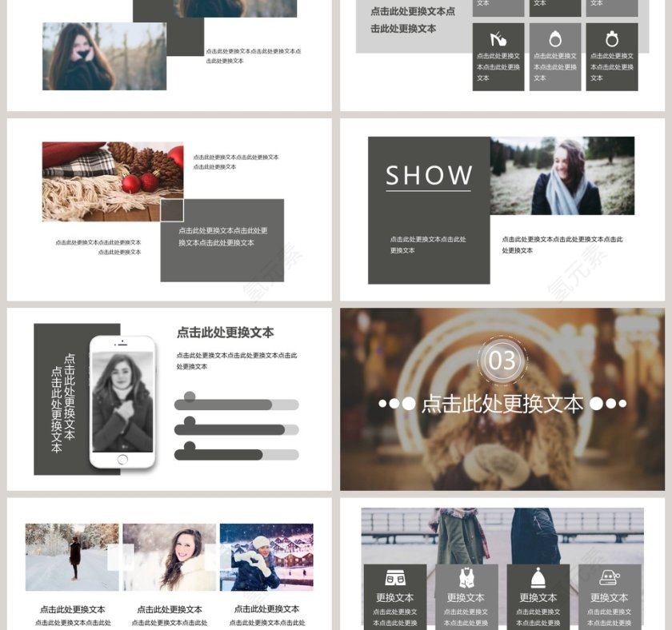Click the beanie hat icon
Viewport: 672px width, 630px height.
(538, 577)
